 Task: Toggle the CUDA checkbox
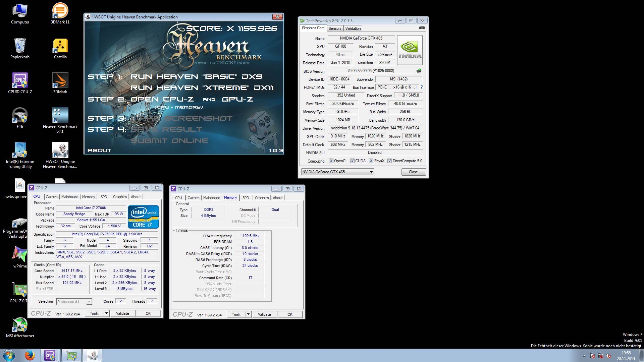[x=353, y=161]
